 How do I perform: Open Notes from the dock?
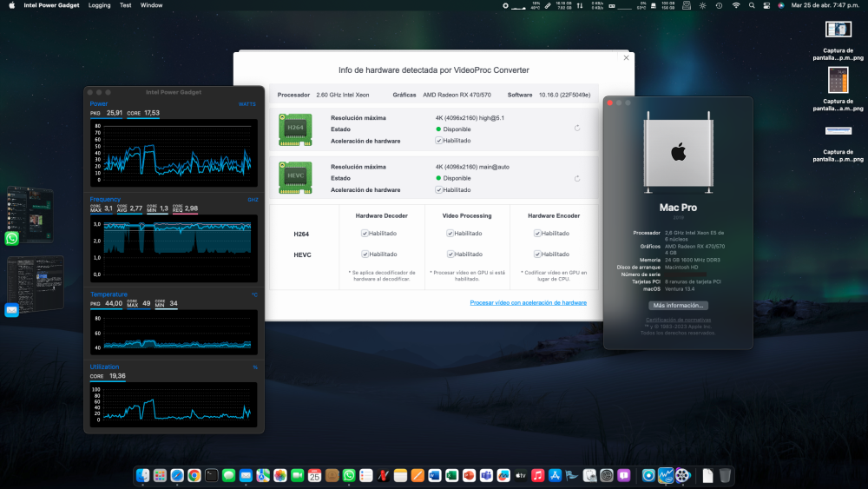400,475
